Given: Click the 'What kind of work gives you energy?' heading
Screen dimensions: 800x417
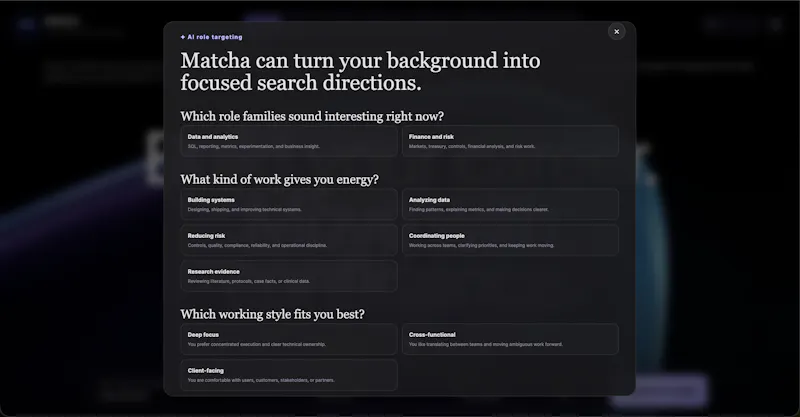Looking at the screenshot, I should (x=280, y=180).
